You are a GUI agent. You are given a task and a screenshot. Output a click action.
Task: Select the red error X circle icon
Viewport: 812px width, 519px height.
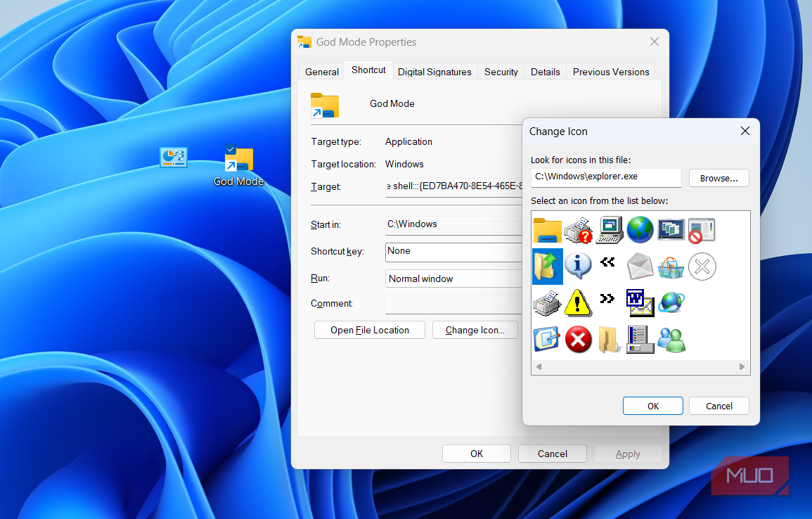point(578,339)
